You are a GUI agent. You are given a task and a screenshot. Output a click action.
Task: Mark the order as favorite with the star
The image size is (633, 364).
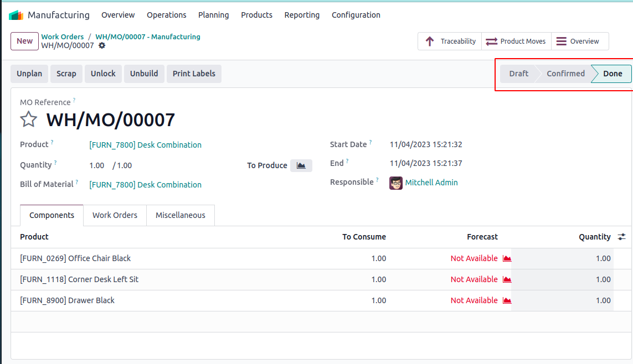coord(29,119)
